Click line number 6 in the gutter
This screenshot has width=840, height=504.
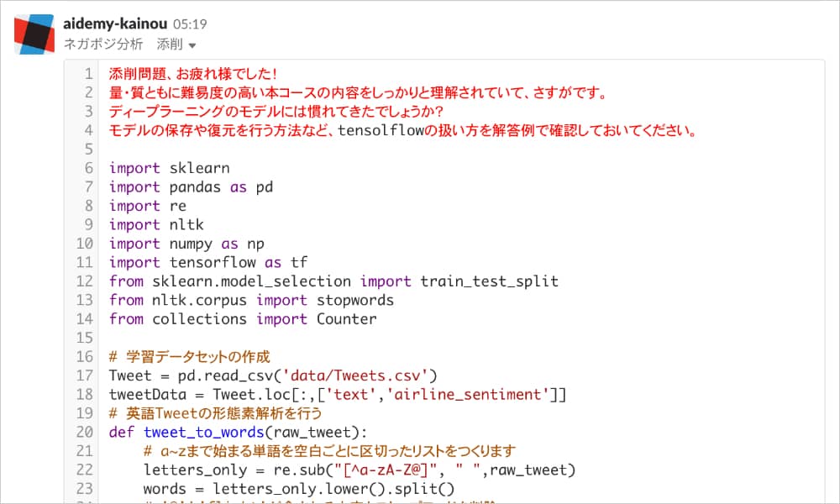click(87, 168)
